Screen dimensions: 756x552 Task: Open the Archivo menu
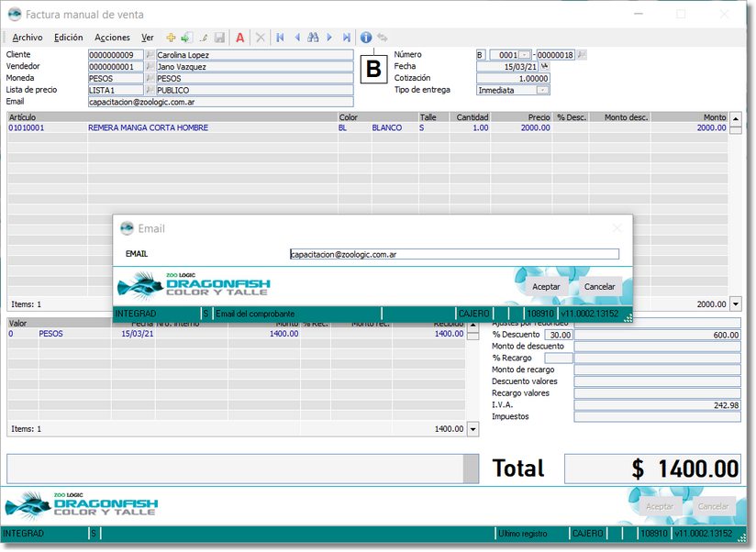pyautogui.click(x=27, y=38)
